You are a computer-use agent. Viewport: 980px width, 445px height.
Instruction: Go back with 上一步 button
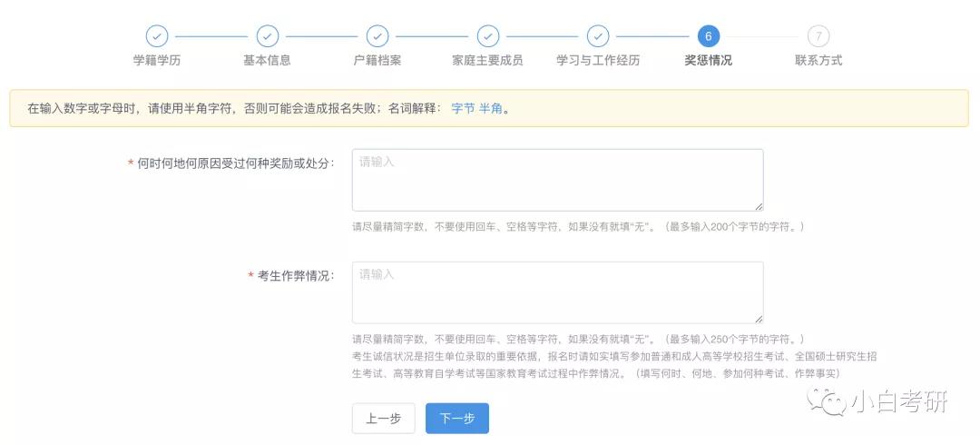[383, 418]
